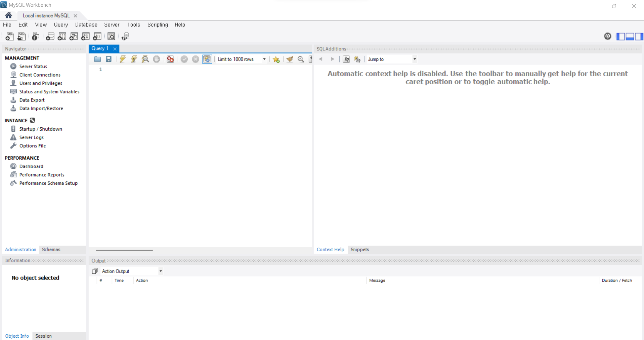Image resolution: width=644 pixels, height=340 pixels.
Task: Close the Local instance MySQL tab
Action: (76, 16)
